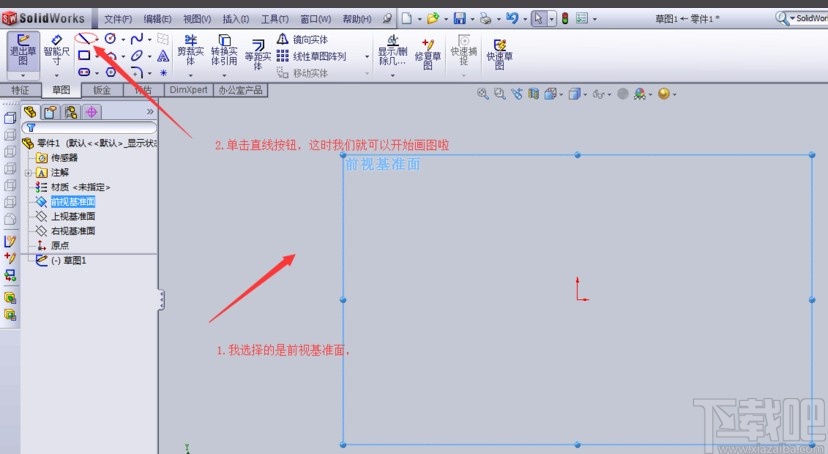Expand the 注解 (Annotations) tree node

(x=29, y=173)
